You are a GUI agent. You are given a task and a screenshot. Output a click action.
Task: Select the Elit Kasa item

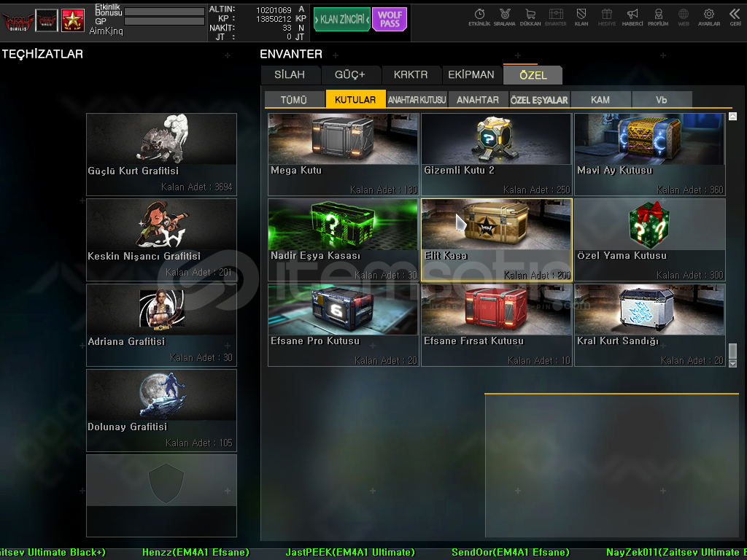(x=496, y=239)
